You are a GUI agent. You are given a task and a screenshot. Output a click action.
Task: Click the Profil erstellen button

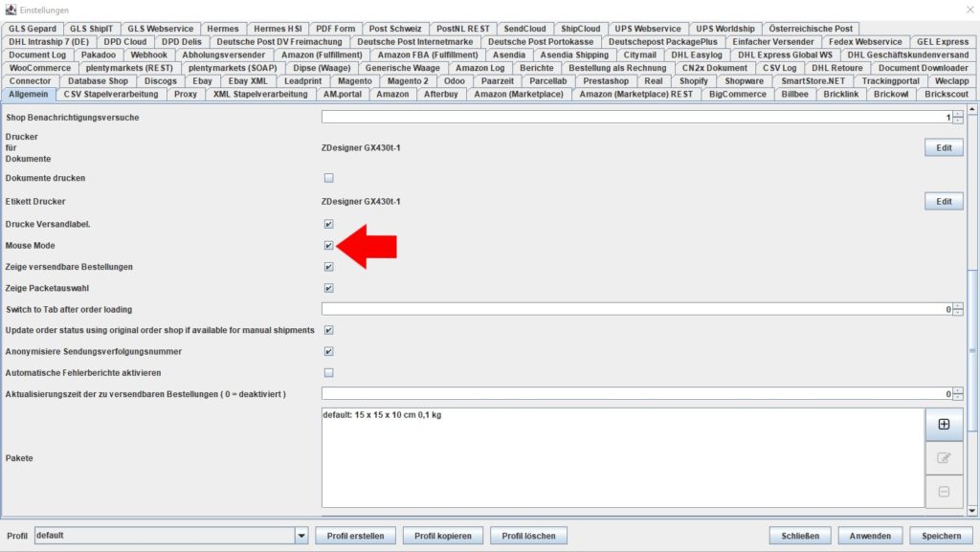tap(355, 536)
